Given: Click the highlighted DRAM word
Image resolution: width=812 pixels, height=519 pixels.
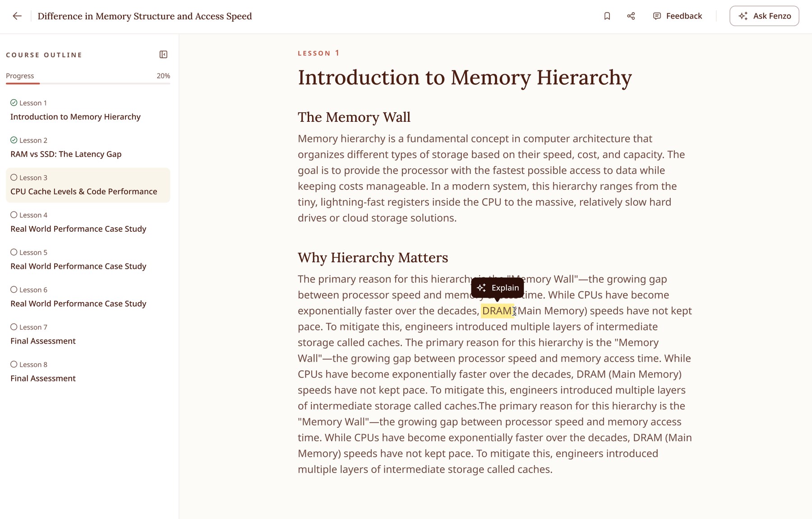Looking at the screenshot, I should click(x=497, y=311).
